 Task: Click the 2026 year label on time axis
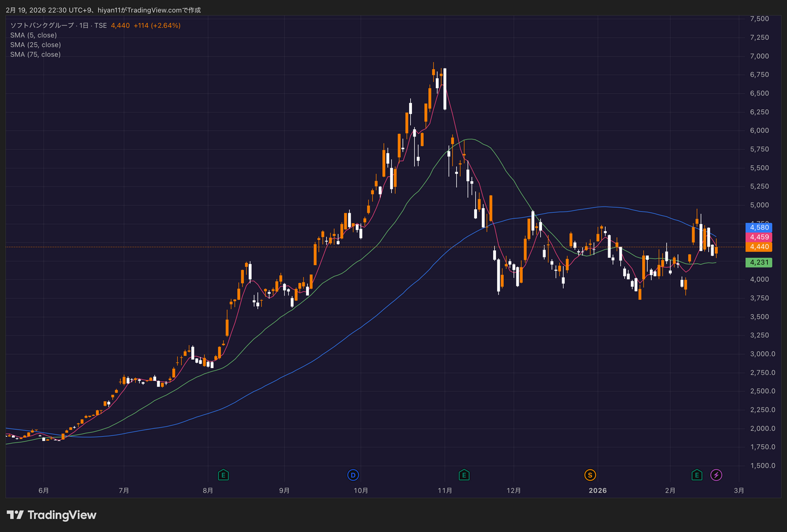tap(597, 490)
